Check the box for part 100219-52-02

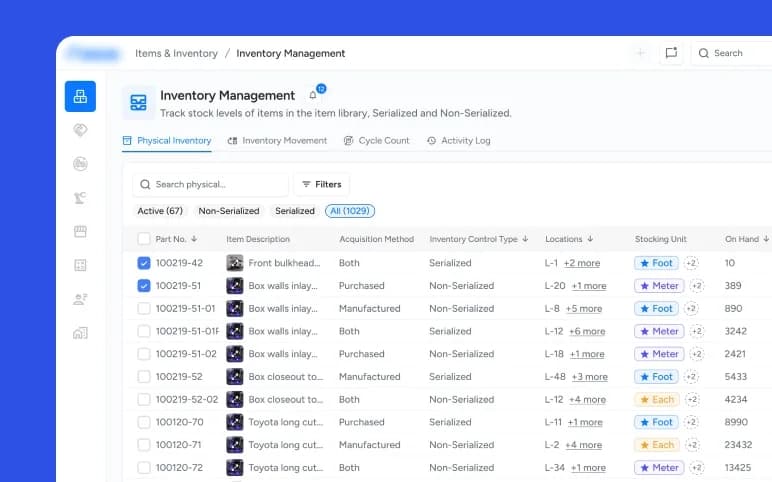144,399
